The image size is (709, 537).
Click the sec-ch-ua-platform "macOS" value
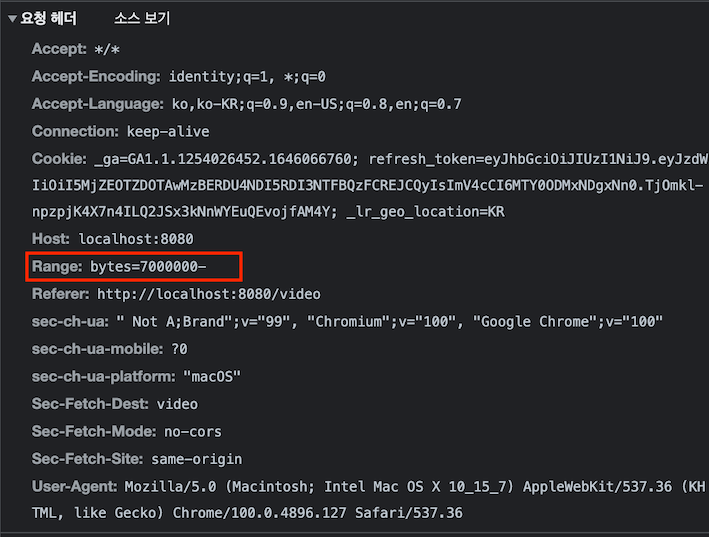[x=212, y=377]
